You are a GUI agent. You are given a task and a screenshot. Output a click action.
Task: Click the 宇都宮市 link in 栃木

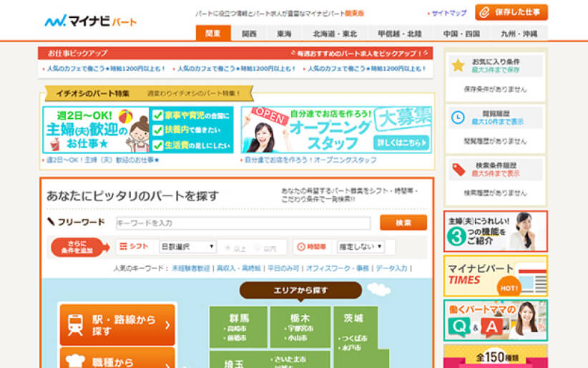pyautogui.click(x=299, y=329)
